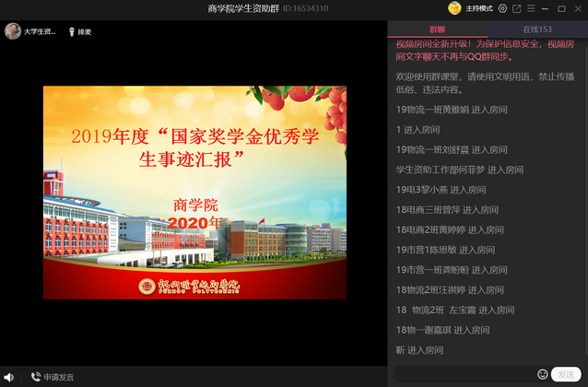Click the 申请发言 request-to-speak label
This screenshot has width=588, height=387.
pos(59,377)
